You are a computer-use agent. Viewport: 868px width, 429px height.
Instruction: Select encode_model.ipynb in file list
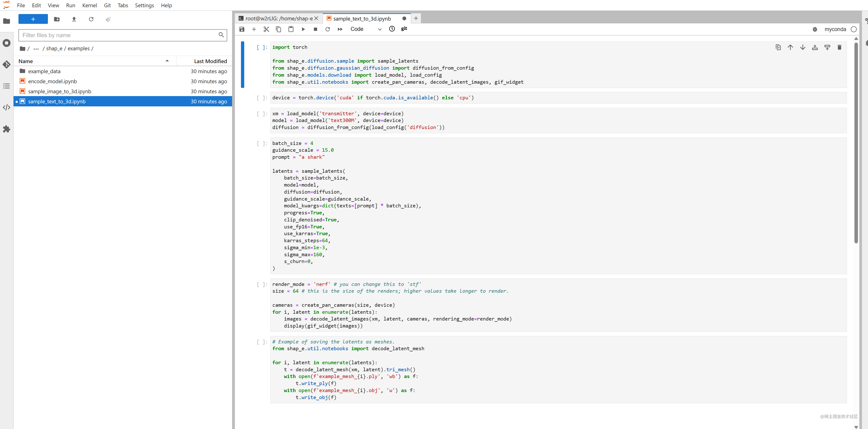pos(123,81)
